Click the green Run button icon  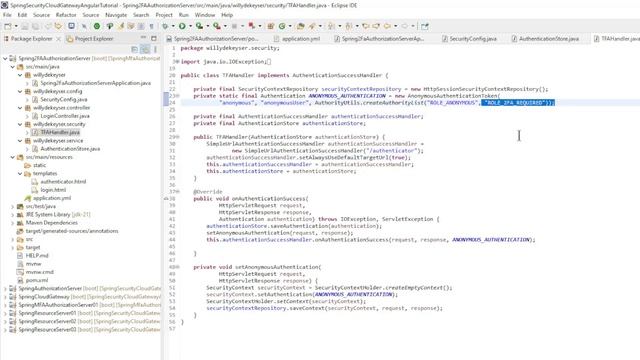pos(182,26)
